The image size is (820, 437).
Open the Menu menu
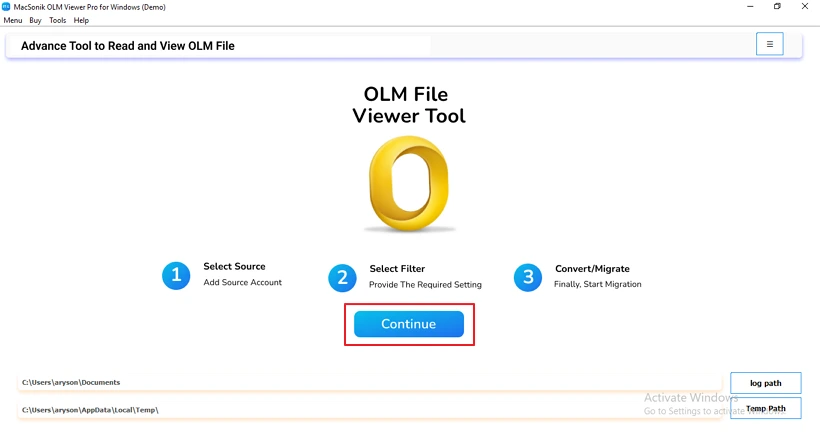(x=13, y=20)
